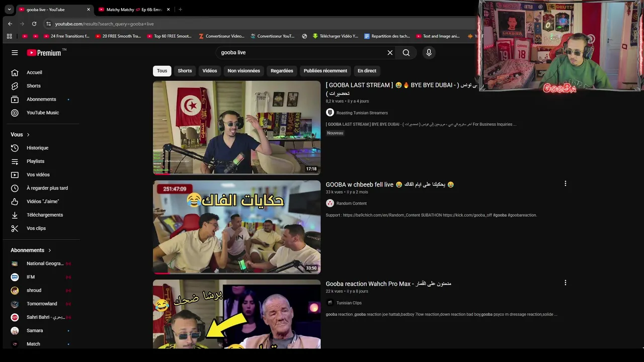This screenshot has width=644, height=362.
Task: Open Sahri Bahri subscription channel
Action: click(40, 317)
